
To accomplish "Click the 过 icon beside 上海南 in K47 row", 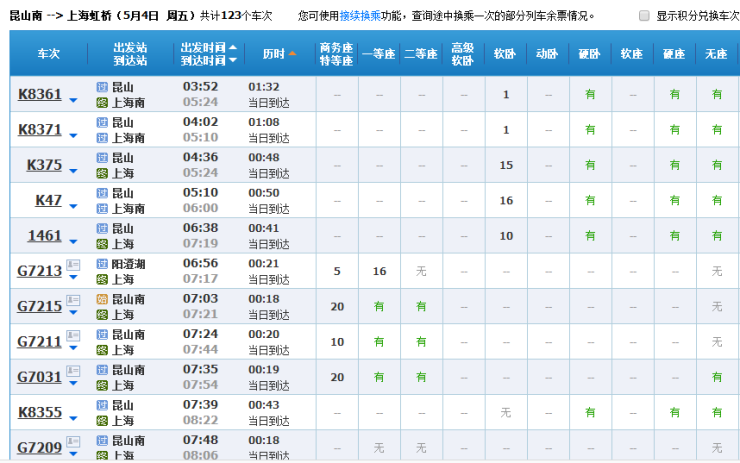I will click(102, 209).
